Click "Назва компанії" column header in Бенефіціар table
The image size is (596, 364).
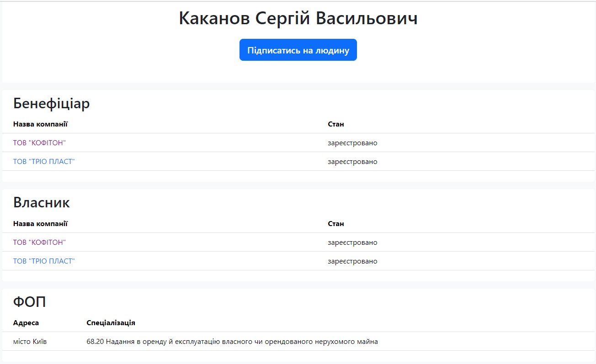41,124
